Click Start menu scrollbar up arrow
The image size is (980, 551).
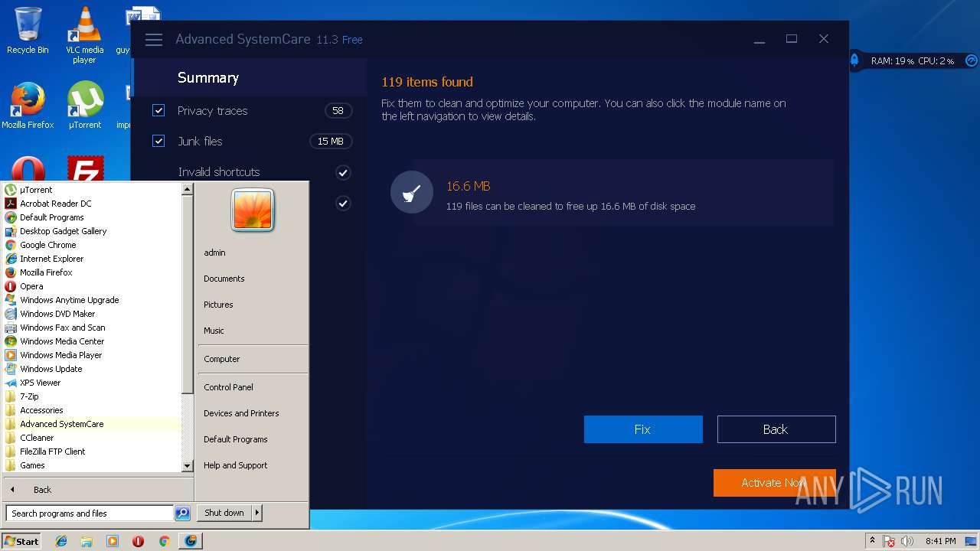(188, 189)
